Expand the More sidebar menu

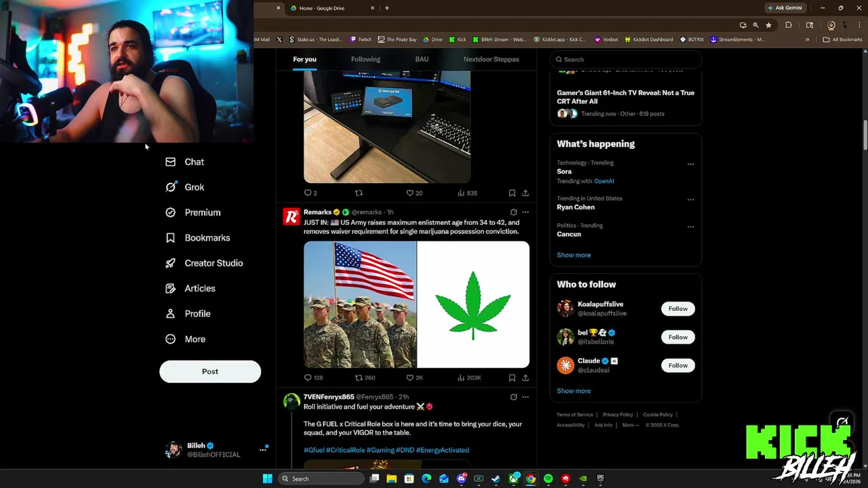click(185, 339)
